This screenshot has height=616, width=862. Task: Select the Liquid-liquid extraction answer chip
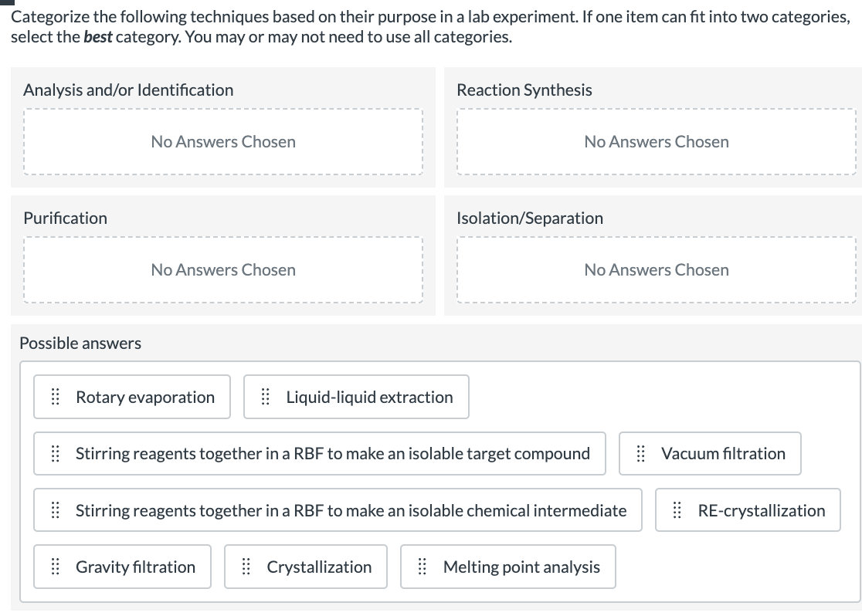click(369, 398)
